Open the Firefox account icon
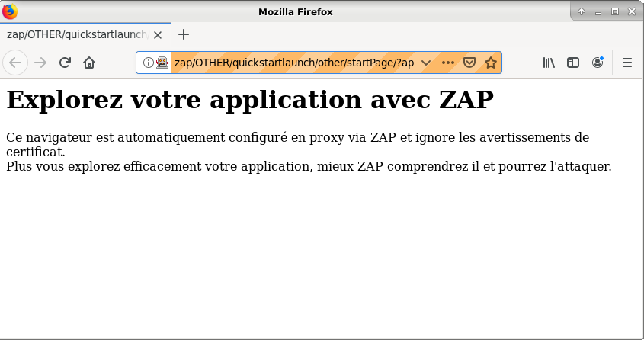Screen dimensions: 644x340 click(x=598, y=63)
